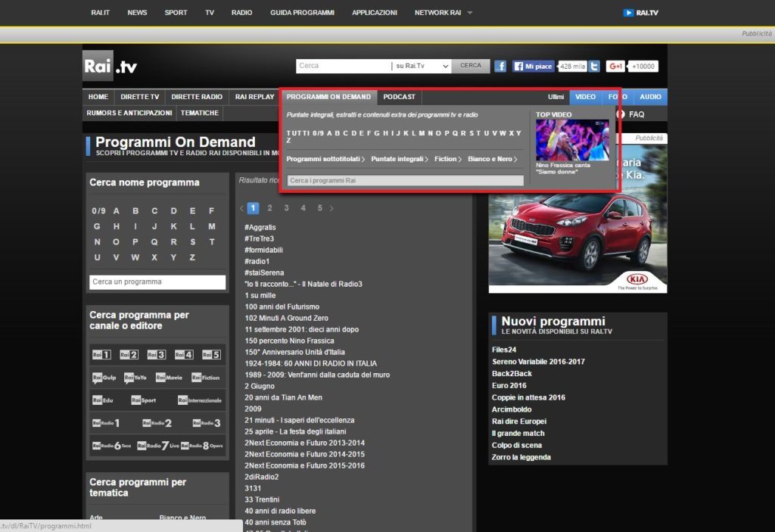Image resolution: width=775 pixels, height=532 pixels.
Task: Pick the Rai Radio 2 logo
Action: point(157,423)
